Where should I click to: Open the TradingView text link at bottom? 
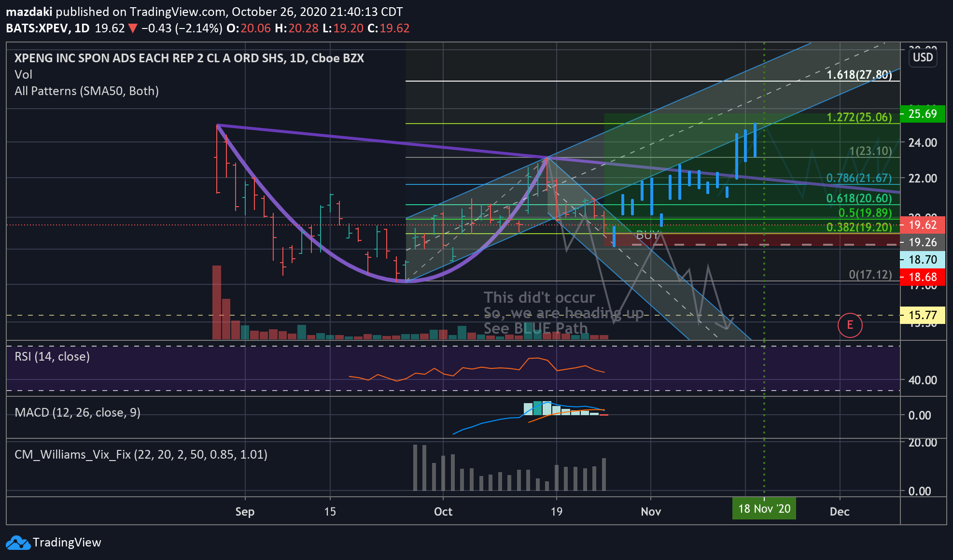[x=67, y=543]
